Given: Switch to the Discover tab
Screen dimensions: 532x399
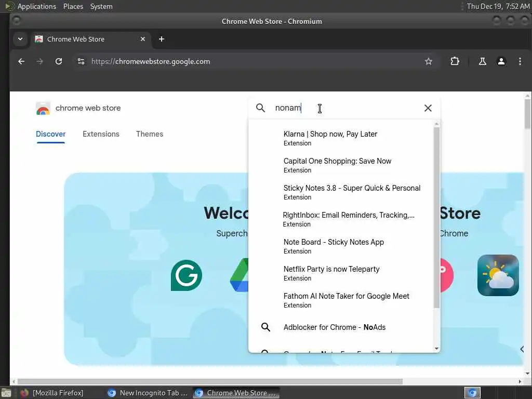Looking at the screenshot, I should point(51,134).
